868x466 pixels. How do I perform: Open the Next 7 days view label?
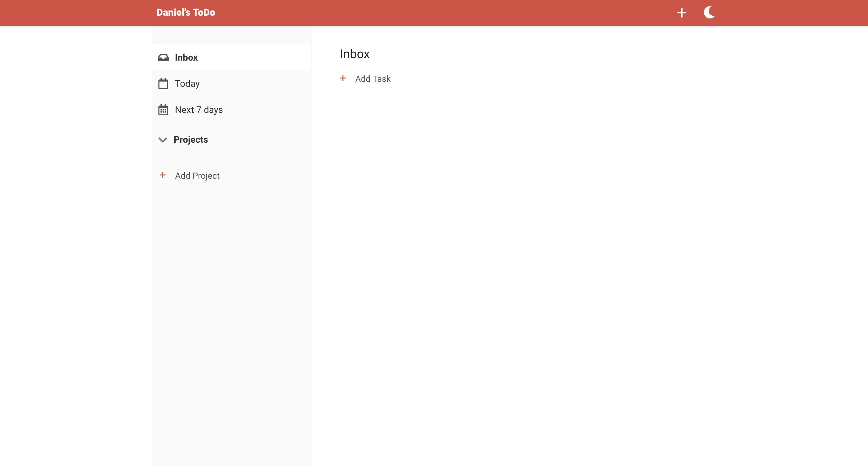pyautogui.click(x=198, y=110)
